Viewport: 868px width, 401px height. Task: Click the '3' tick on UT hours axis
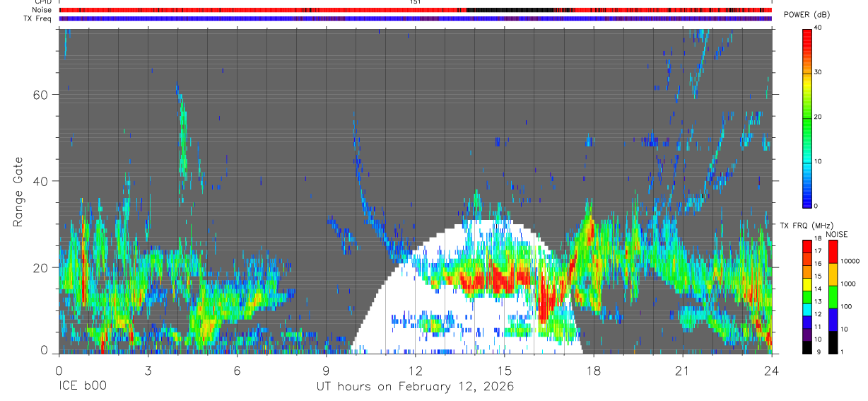[x=148, y=371]
